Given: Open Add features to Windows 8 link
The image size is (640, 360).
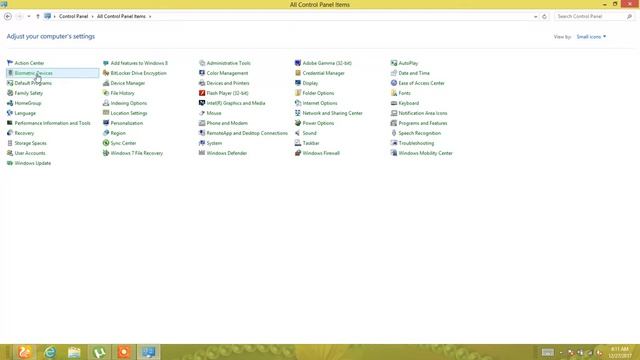Looking at the screenshot, I should [x=139, y=63].
